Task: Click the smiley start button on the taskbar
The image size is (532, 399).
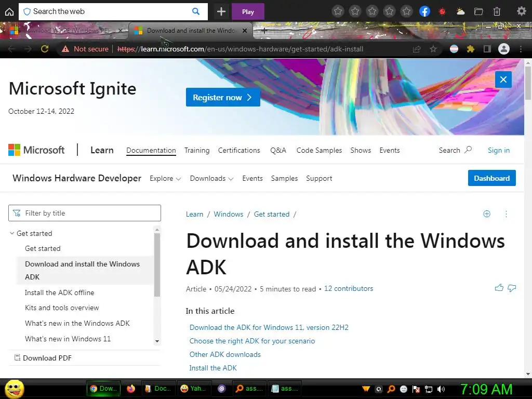Action: [x=14, y=389]
